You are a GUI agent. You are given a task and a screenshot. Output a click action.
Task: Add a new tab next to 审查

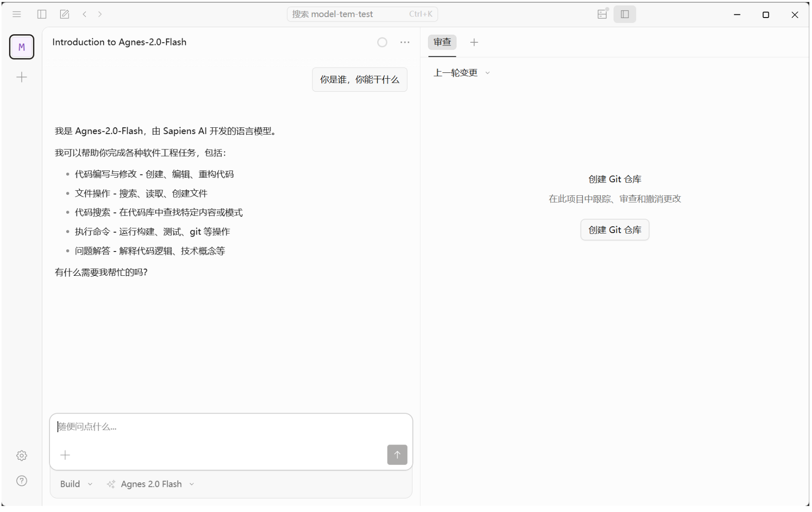point(474,42)
